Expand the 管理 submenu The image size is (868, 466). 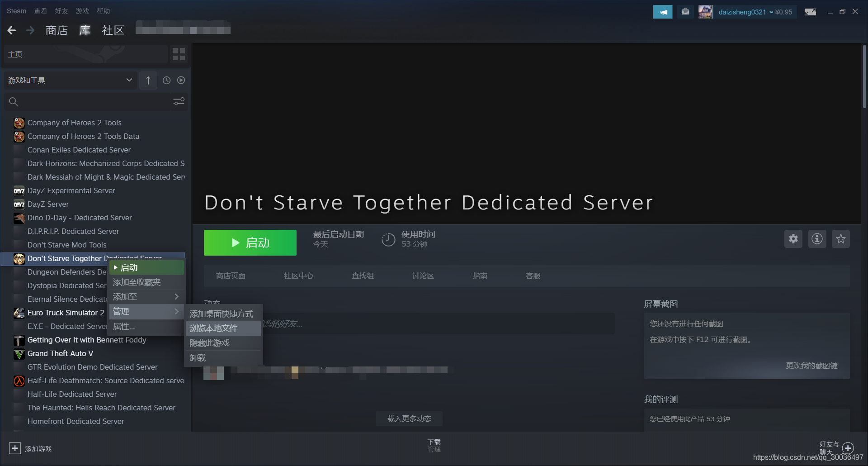click(x=146, y=312)
